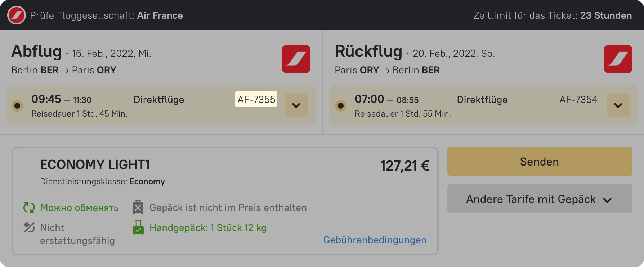Select the 07:00 return flight radio

[x=341, y=106]
